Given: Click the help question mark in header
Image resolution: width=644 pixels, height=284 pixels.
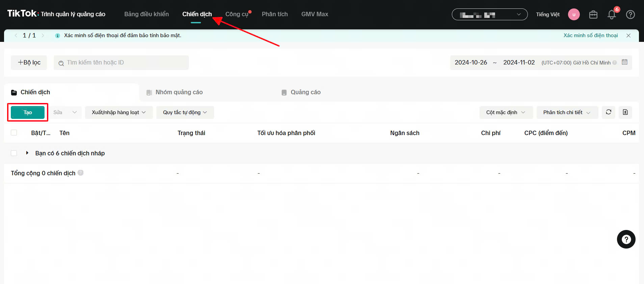Looking at the screenshot, I should pos(630,15).
